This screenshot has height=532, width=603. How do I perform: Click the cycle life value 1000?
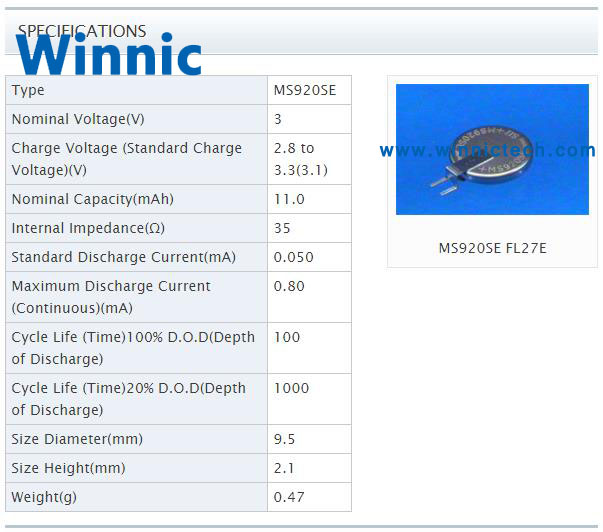pos(292,388)
